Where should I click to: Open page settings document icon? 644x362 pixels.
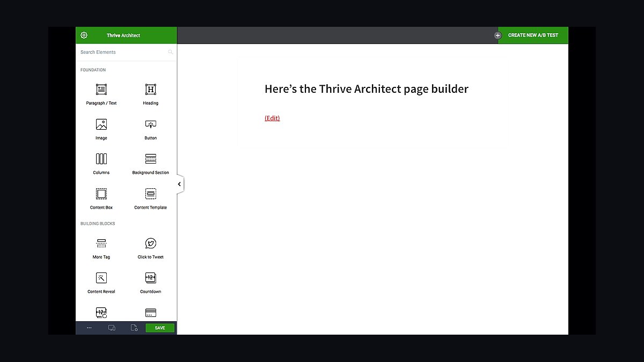point(134,328)
